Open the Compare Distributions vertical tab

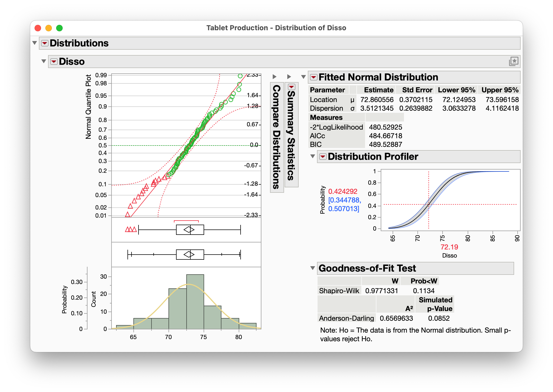[x=277, y=137]
